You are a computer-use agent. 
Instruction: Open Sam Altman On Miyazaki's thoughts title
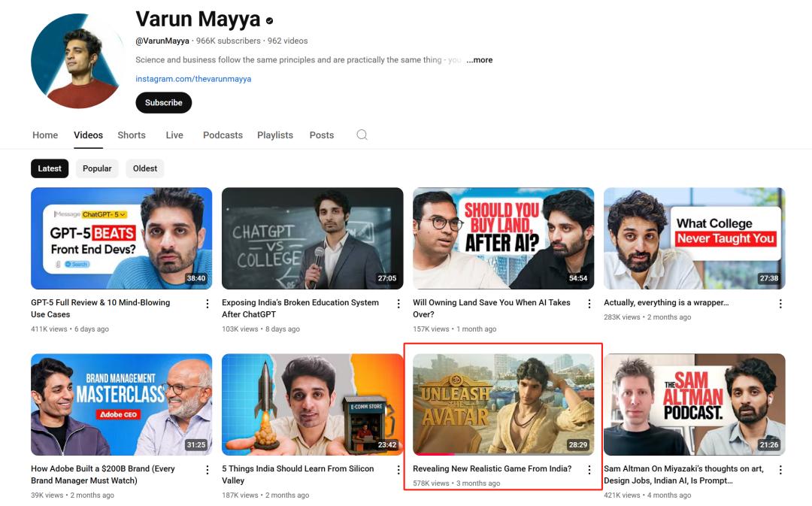pos(683,474)
